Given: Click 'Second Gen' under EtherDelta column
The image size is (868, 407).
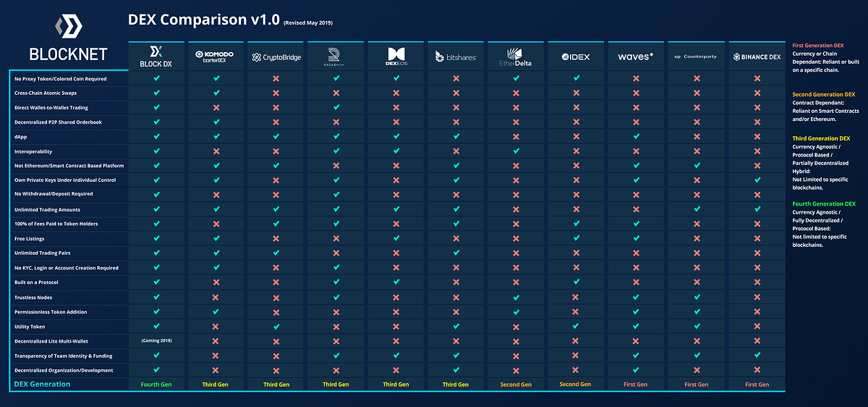Looking at the screenshot, I should (x=516, y=385).
